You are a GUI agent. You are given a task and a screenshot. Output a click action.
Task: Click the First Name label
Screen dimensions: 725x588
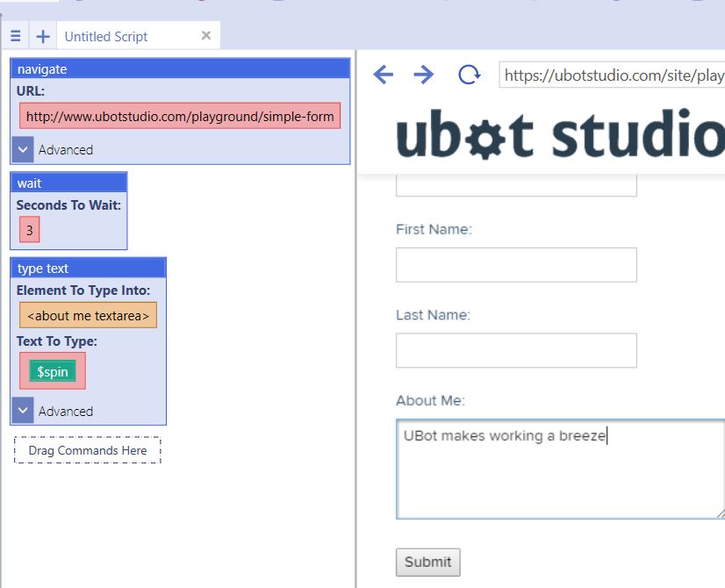point(434,229)
